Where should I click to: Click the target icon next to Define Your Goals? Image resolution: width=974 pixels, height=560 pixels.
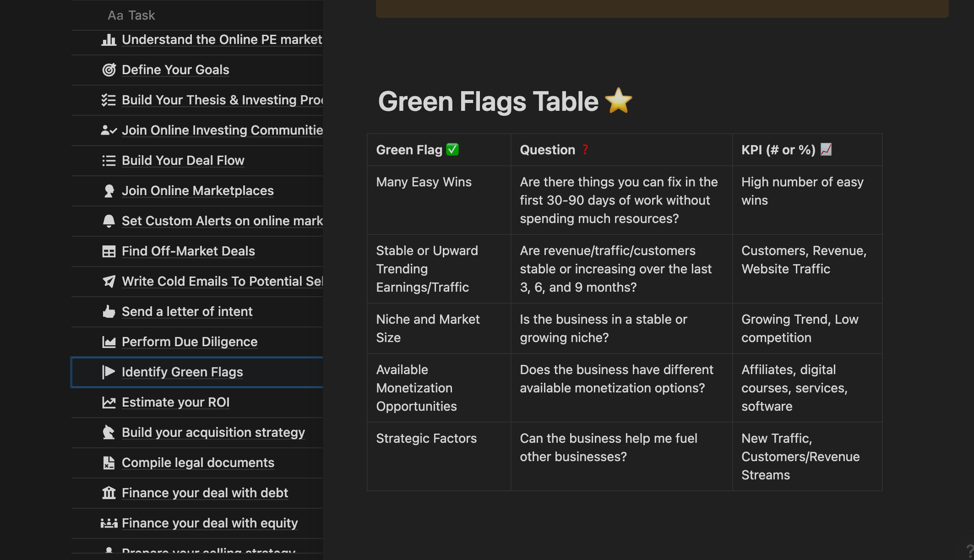point(109,70)
